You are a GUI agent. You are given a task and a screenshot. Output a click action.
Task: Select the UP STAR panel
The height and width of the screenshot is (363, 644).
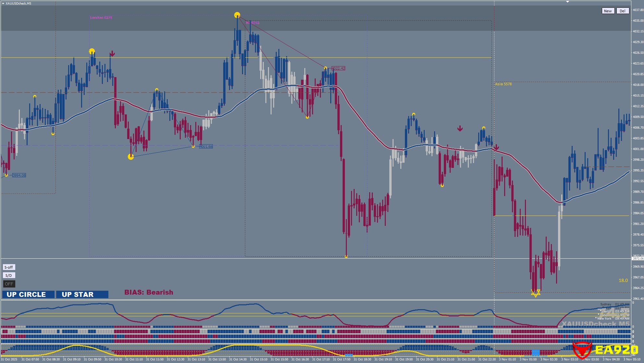(82, 294)
